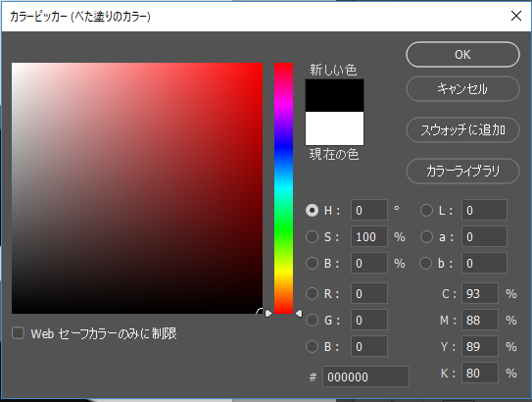Click blue area on the hue slider
This screenshot has width=532, height=402.
point(284,146)
